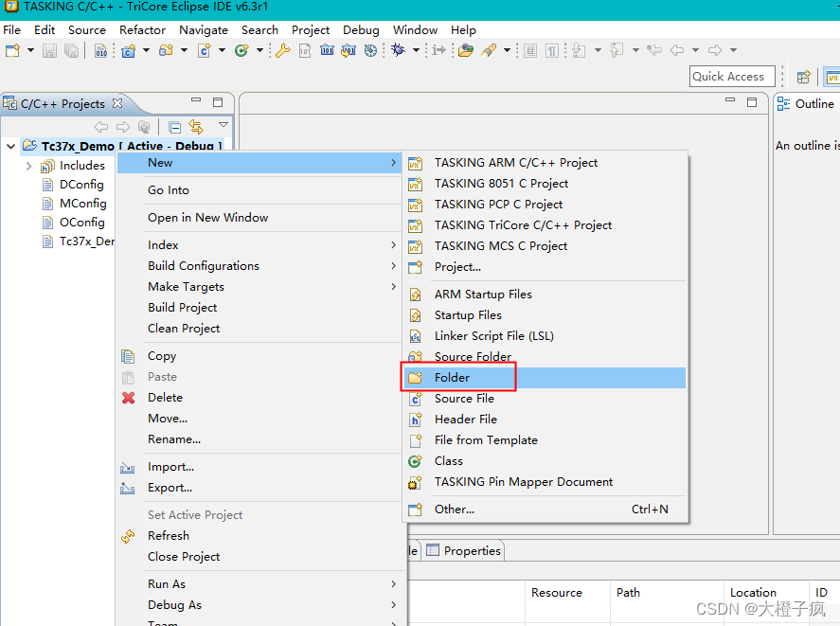Close the C/C++ Projects tab
840x626 pixels.
click(x=117, y=103)
